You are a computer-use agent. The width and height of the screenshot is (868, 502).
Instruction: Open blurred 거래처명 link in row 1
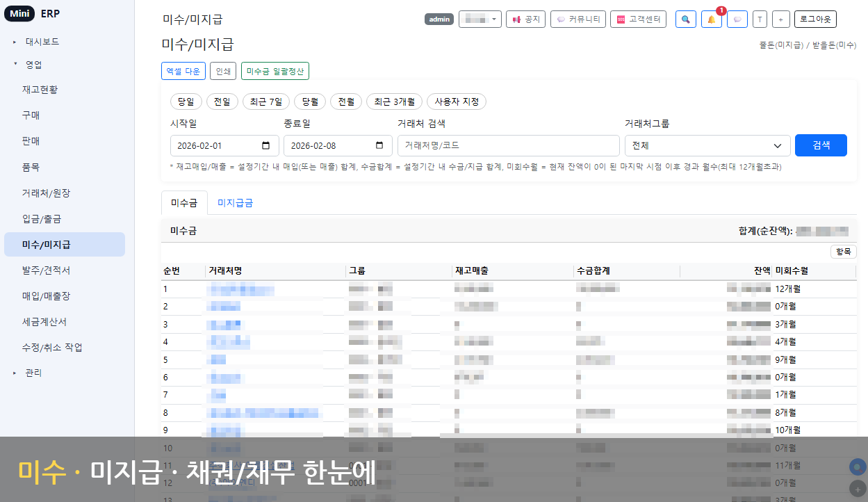[x=241, y=289]
